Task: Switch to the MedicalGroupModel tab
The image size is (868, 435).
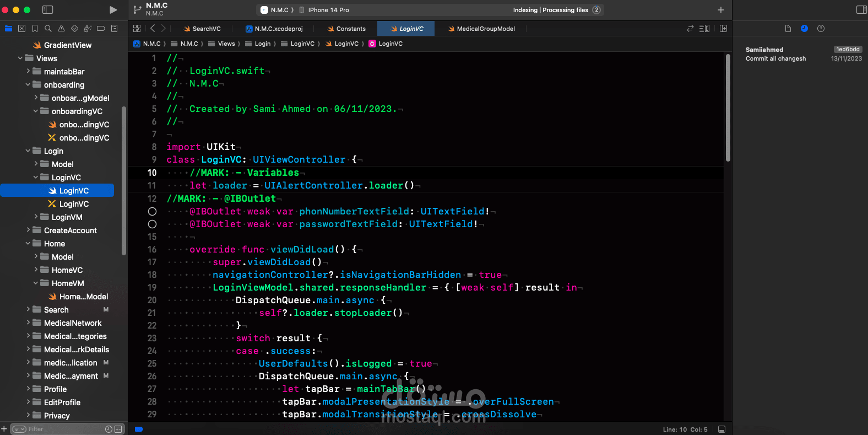Action: click(x=481, y=29)
